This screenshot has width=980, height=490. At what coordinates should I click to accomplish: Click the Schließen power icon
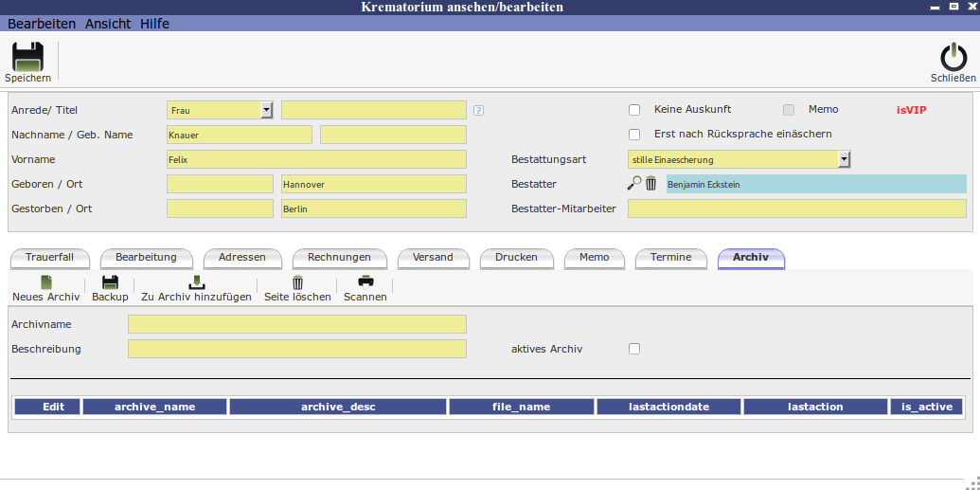click(953, 58)
